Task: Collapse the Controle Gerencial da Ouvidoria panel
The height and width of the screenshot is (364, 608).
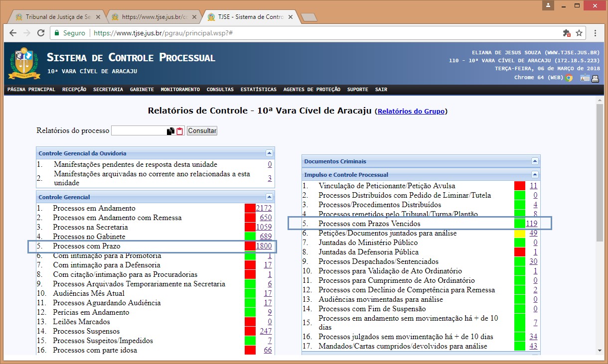Action: coord(269,153)
